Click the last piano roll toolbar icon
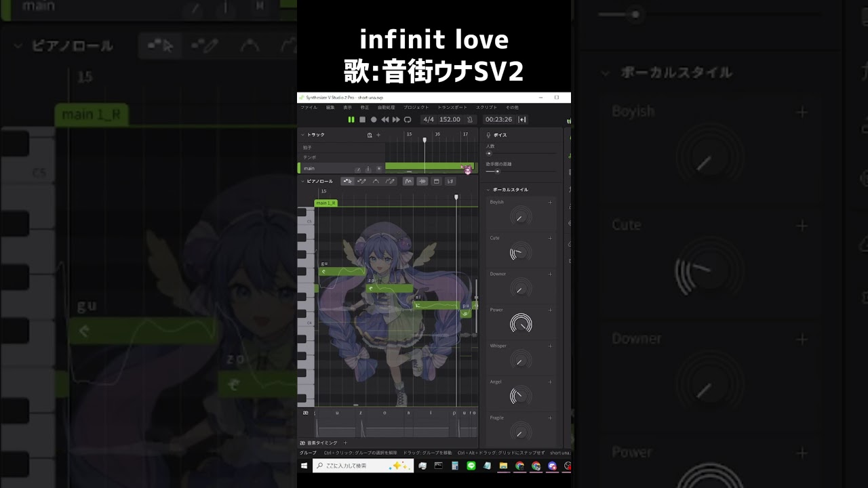Viewport: 868px width, 488px height. coord(450,181)
